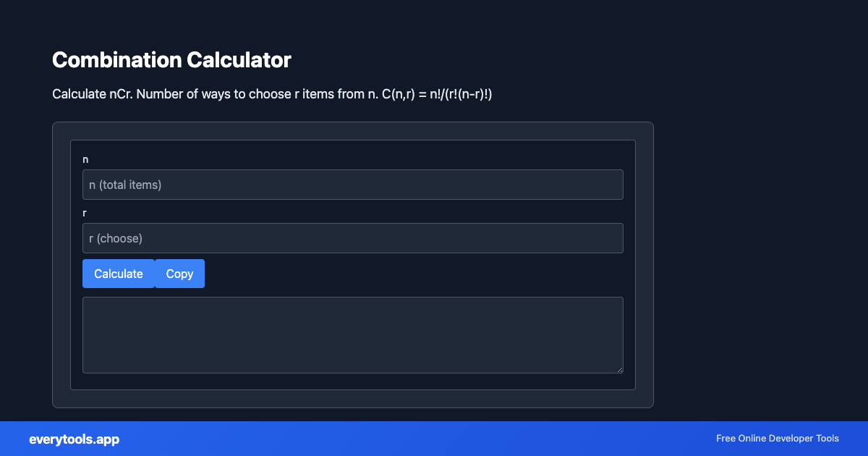Visit everytools.app via the footer logo
Screen dimensions: 868x456
click(x=75, y=439)
